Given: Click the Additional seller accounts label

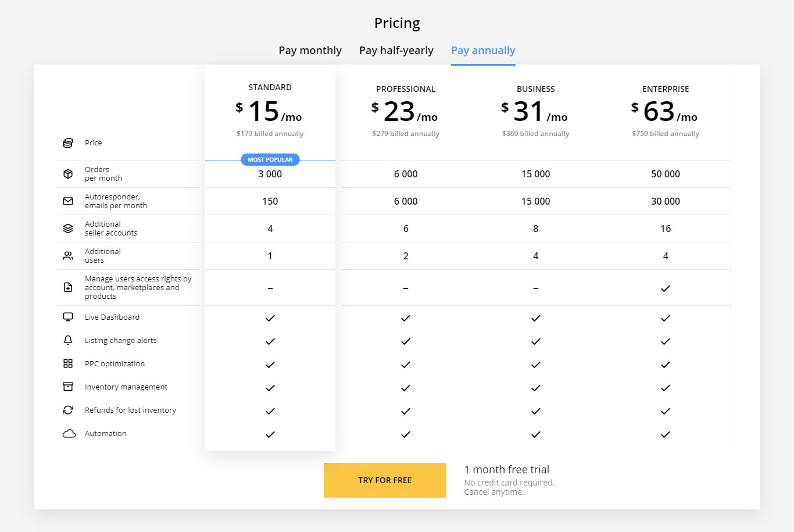Looking at the screenshot, I should [111, 228].
